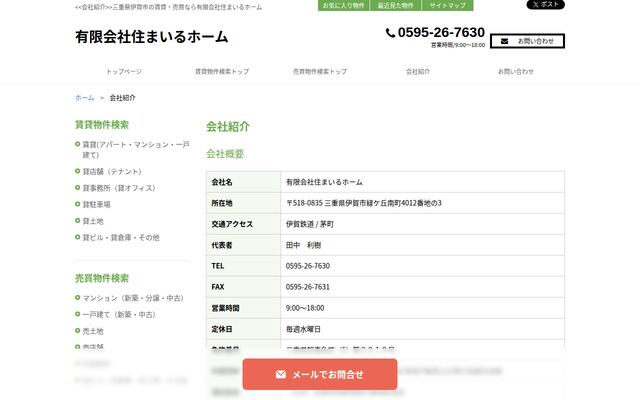The image size is (640, 400).
Task: Click 9:00～18:00 business hours cell
Action: [x=423, y=308]
